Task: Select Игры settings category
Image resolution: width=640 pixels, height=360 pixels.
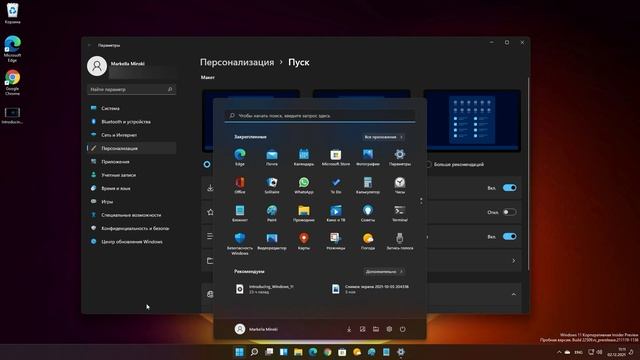Action: [131, 202]
